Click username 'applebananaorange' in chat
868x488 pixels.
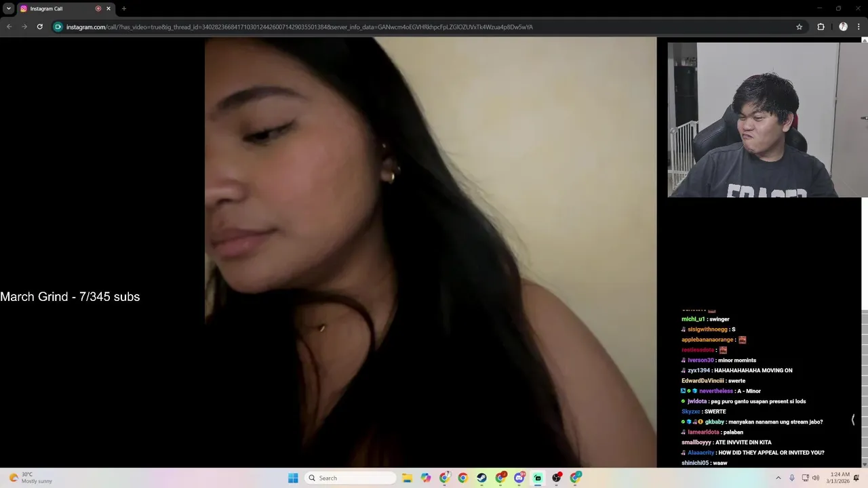click(707, 340)
